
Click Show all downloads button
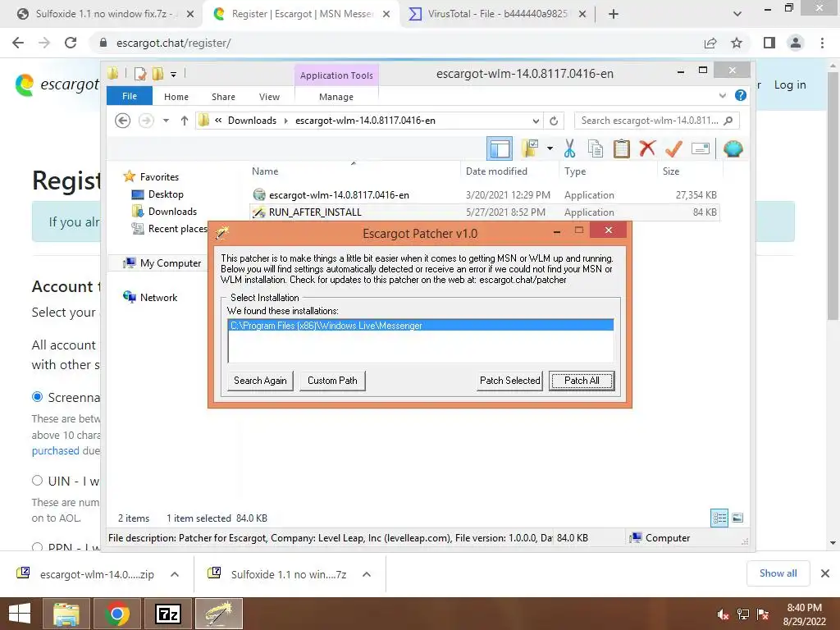[778, 573]
